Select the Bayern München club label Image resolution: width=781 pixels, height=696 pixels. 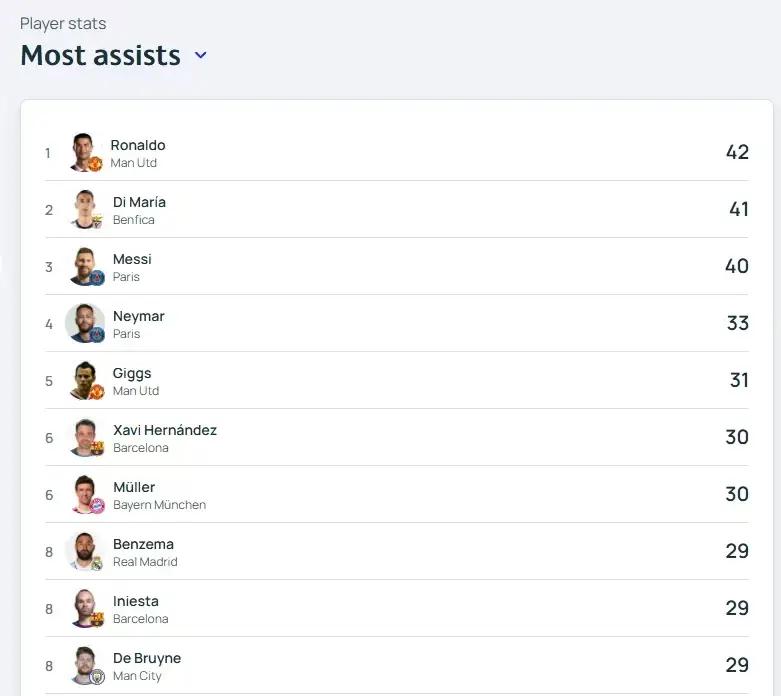coord(159,505)
